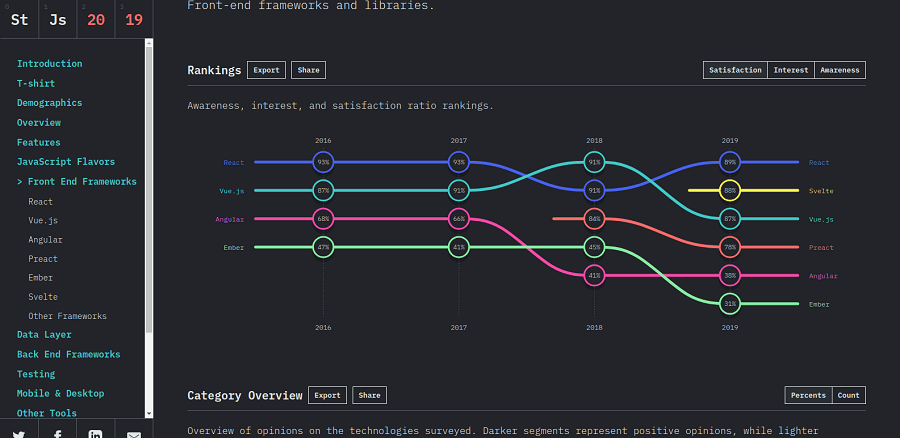This screenshot has height=438, width=900.
Task: Go to Back End Frameworks
Action: [68, 354]
